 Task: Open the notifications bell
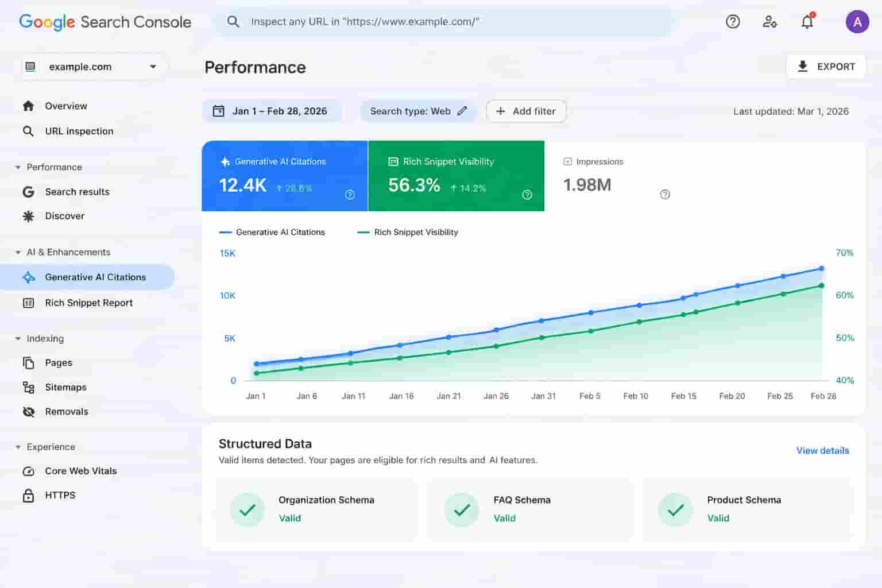pyautogui.click(x=807, y=22)
